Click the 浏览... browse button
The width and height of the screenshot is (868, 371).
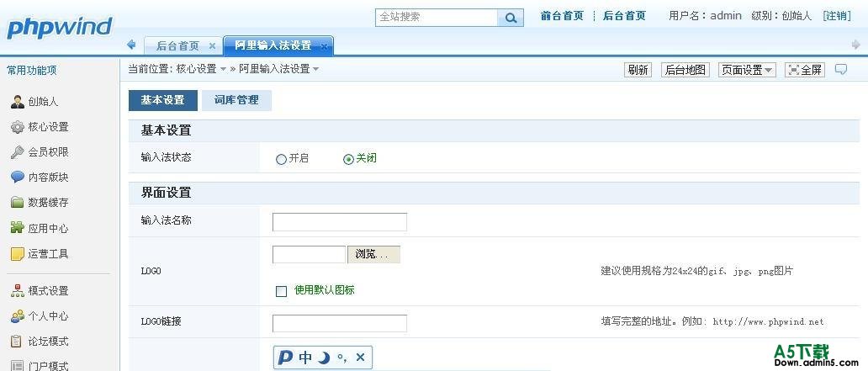(x=373, y=255)
